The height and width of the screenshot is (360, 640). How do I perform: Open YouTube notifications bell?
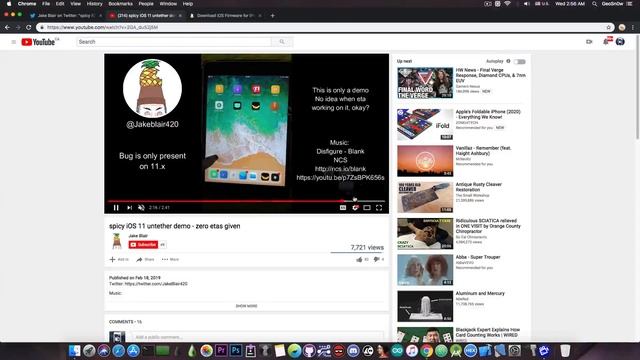point(607,41)
